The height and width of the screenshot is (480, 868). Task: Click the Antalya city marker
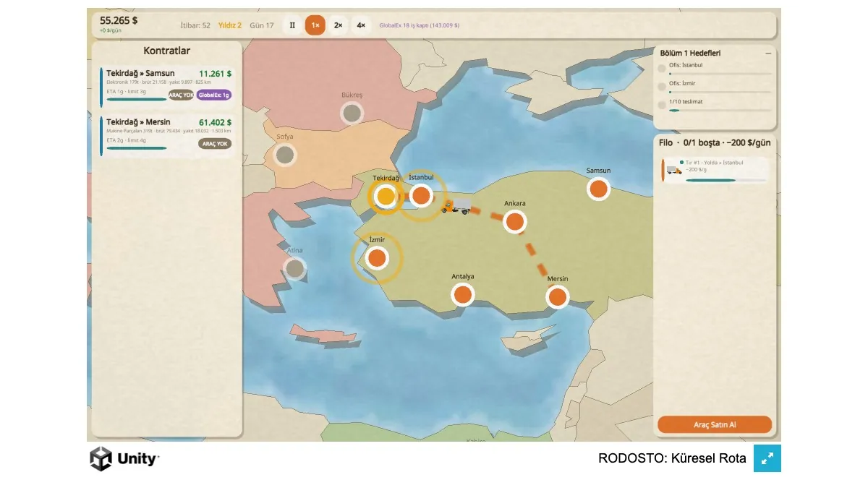[x=463, y=294]
